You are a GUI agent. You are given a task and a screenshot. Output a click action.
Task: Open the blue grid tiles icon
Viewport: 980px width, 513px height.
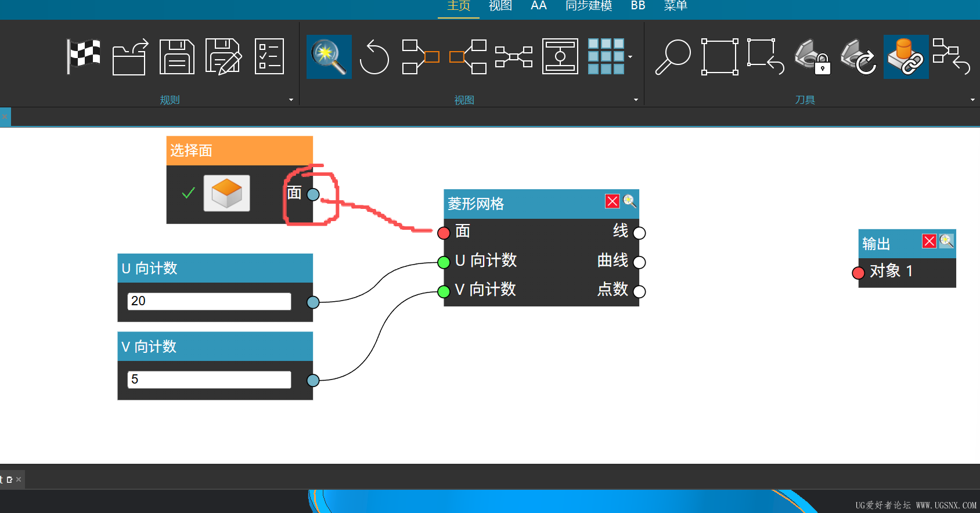tap(606, 57)
